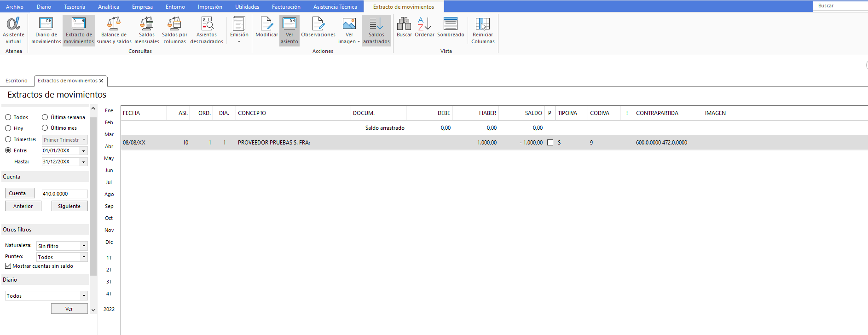The image size is (868, 335).
Task: Select the Último mes option
Action: tap(45, 128)
